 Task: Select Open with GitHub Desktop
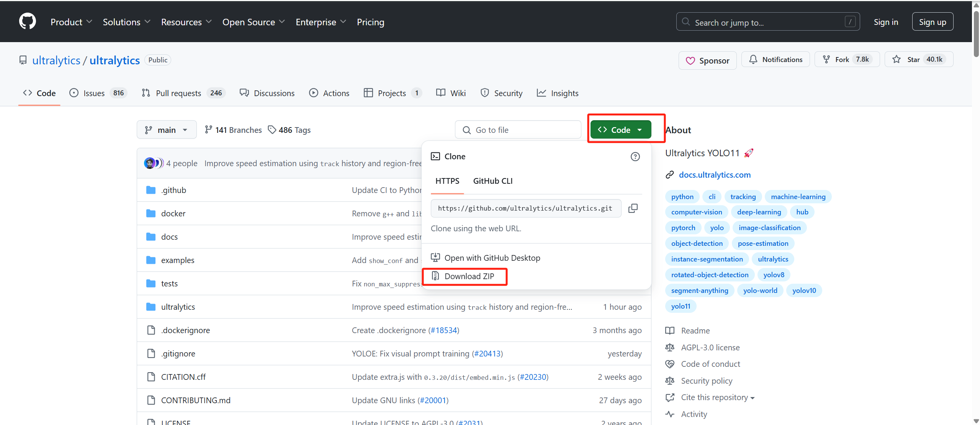tap(492, 258)
